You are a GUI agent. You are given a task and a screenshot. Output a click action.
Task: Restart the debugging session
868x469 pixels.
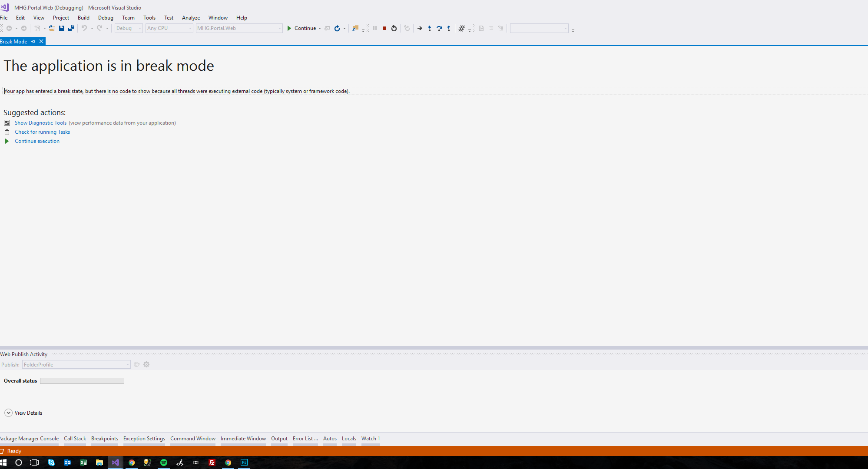394,28
